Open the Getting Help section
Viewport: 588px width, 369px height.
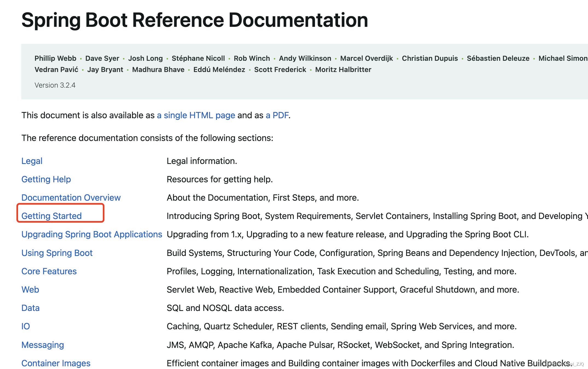click(46, 179)
